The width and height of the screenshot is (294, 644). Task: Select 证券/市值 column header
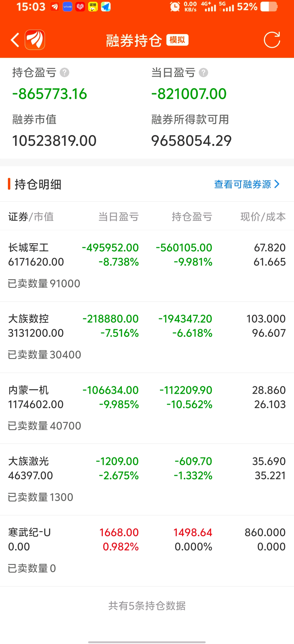point(31,216)
